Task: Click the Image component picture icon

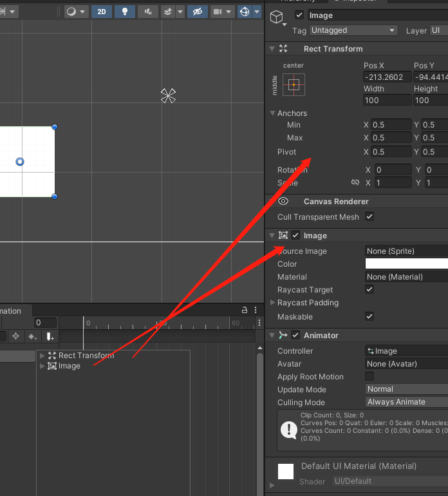Action: click(x=283, y=235)
